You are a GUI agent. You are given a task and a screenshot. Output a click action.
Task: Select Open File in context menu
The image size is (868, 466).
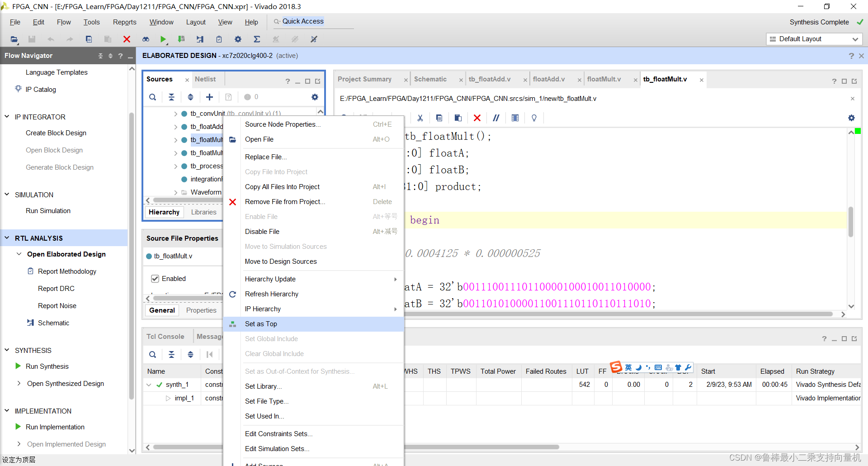313,139
